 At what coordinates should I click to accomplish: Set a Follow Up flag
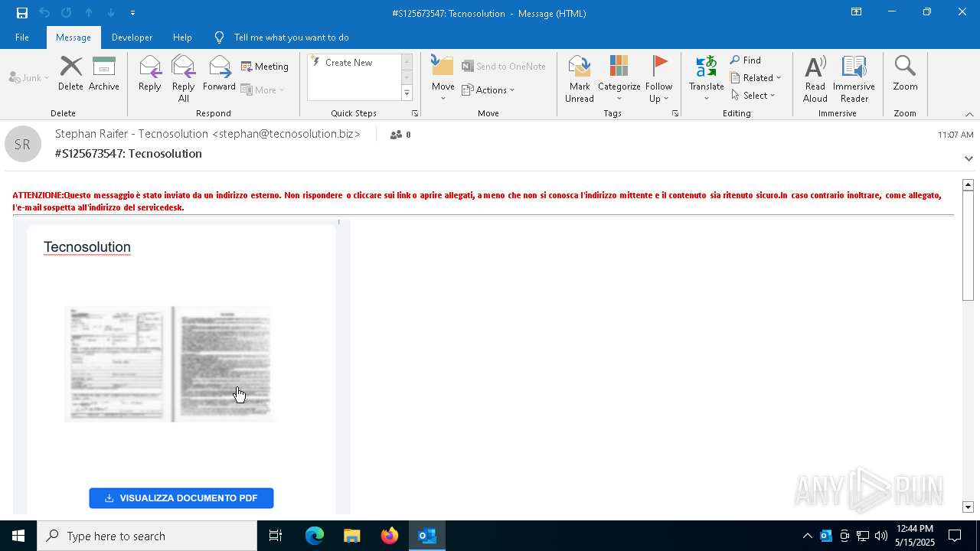tap(658, 79)
